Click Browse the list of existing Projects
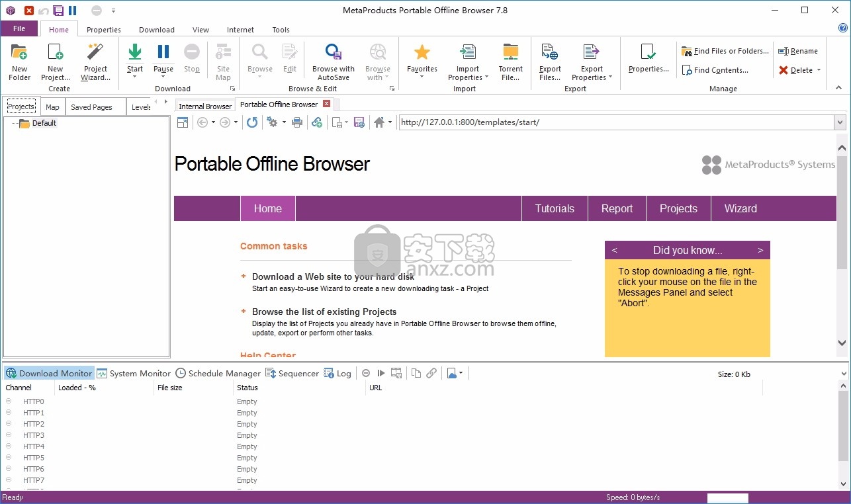The height and width of the screenshot is (504, 851). pos(324,312)
